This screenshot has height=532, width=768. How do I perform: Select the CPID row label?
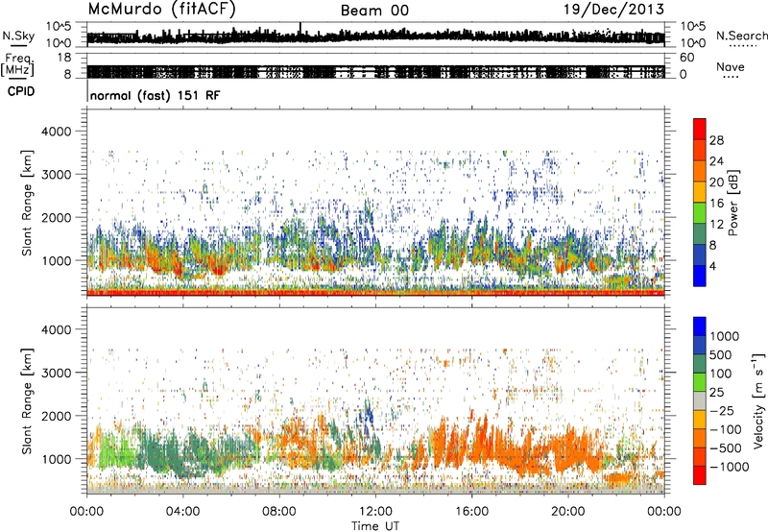(21, 91)
